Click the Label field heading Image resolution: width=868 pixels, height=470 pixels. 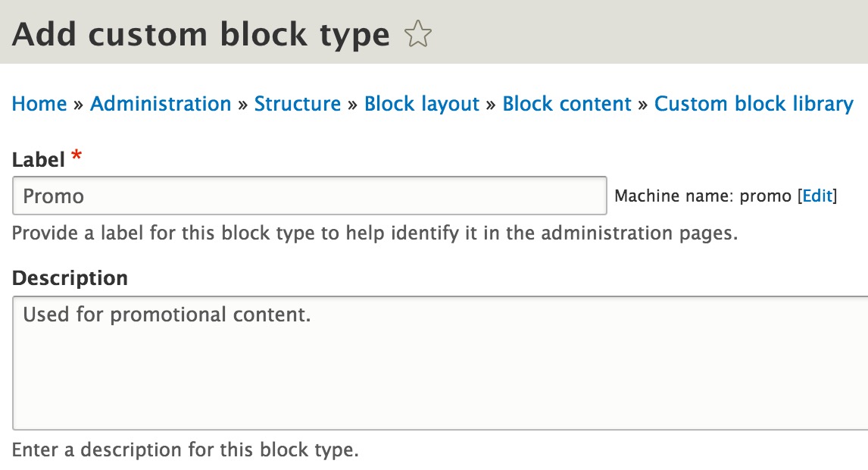38,159
